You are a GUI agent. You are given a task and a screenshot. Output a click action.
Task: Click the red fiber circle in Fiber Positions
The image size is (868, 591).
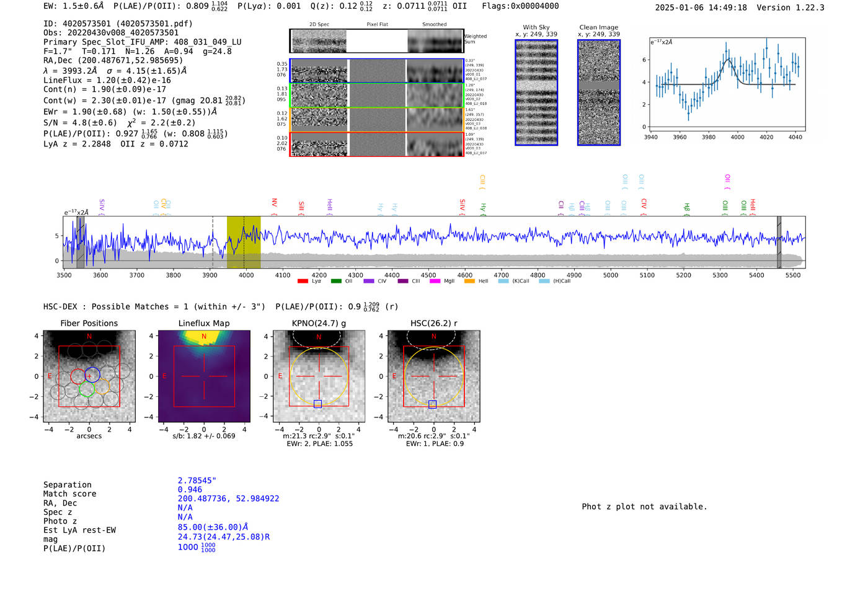[x=77, y=376]
